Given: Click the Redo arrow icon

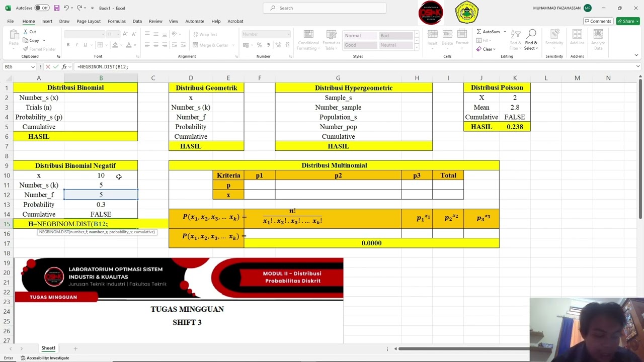Looking at the screenshot, I should coord(79,8).
